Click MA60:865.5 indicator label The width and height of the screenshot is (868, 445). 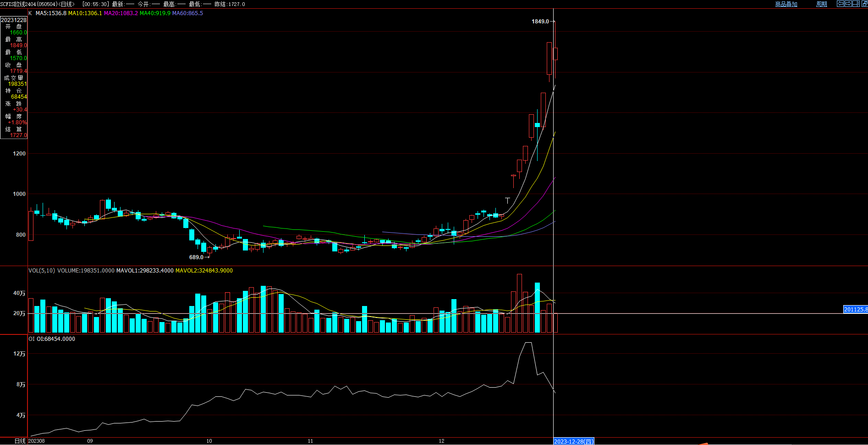pos(187,13)
